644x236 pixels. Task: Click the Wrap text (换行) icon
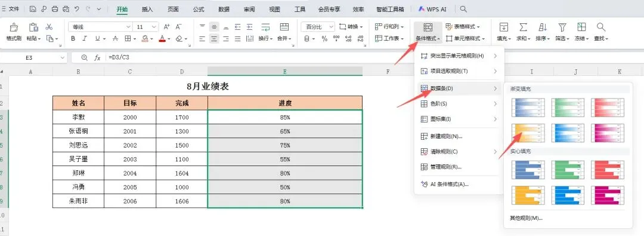(x=265, y=27)
